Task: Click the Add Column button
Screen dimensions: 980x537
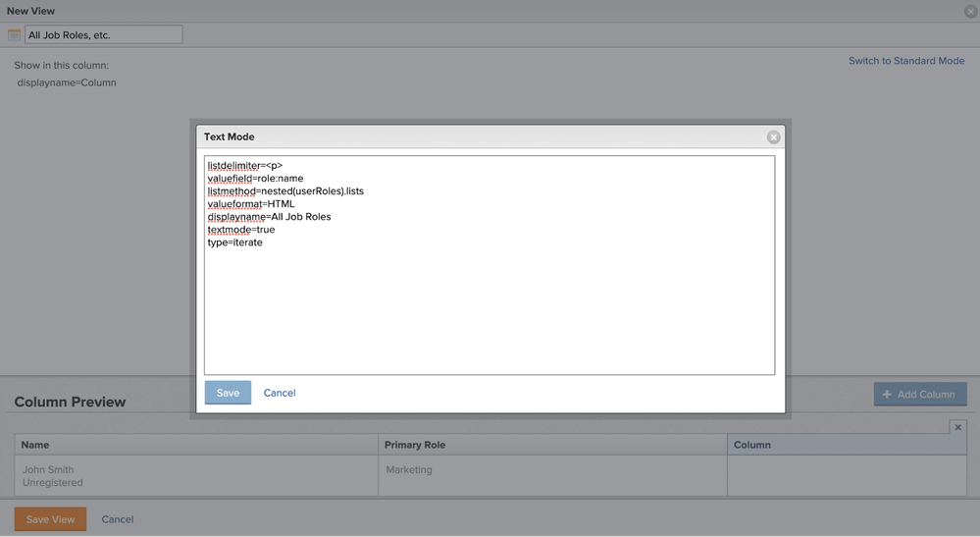Action: pyautogui.click(x=919, y=394)
